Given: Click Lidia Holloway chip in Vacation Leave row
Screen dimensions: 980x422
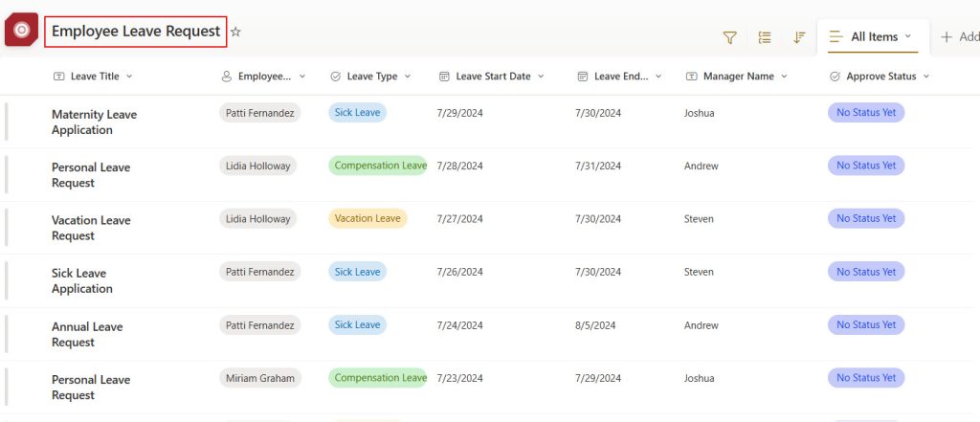Looking at the screenshot, I should (257, 219).
